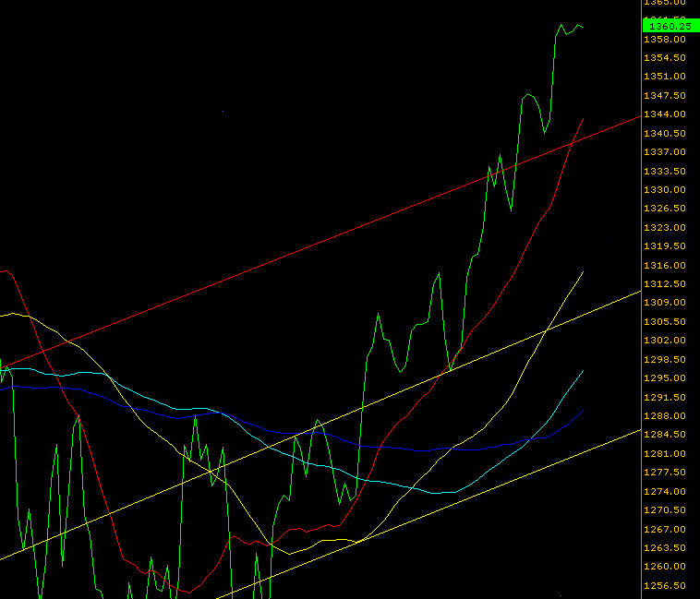
Task: Click the 1288.00 price axis label
Action: coord(665,416)
